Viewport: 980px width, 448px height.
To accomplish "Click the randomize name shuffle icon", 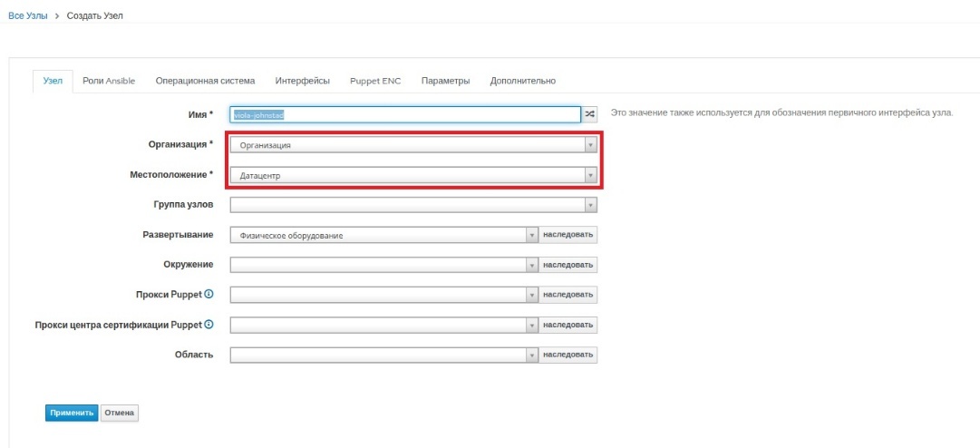I will (590, 114).
